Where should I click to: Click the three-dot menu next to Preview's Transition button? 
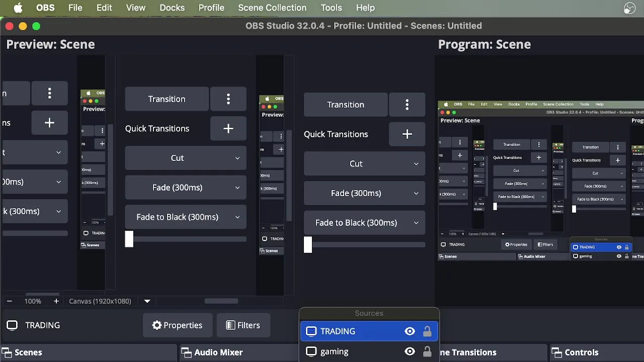(x=228, y=99)
